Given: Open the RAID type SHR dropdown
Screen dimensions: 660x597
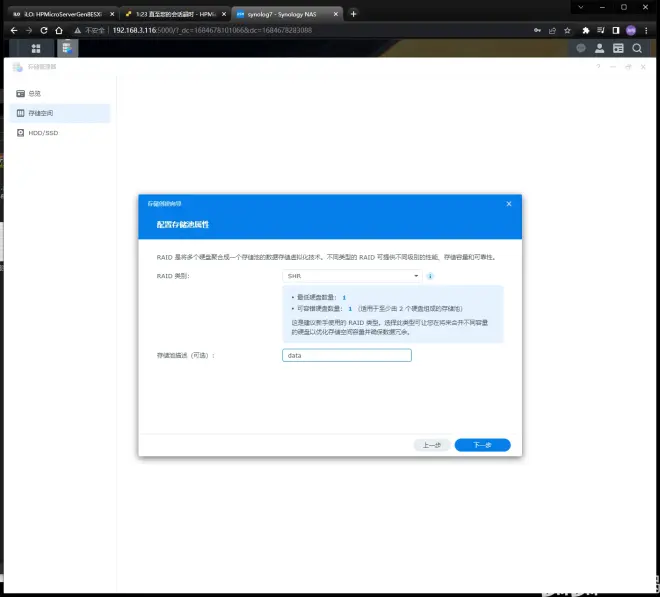Looking at the screenshot, I should pos(352,276).
